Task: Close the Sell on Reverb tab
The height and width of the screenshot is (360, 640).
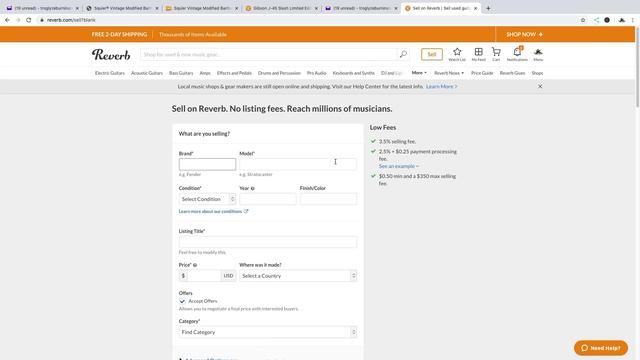Action: coord(476,8)
